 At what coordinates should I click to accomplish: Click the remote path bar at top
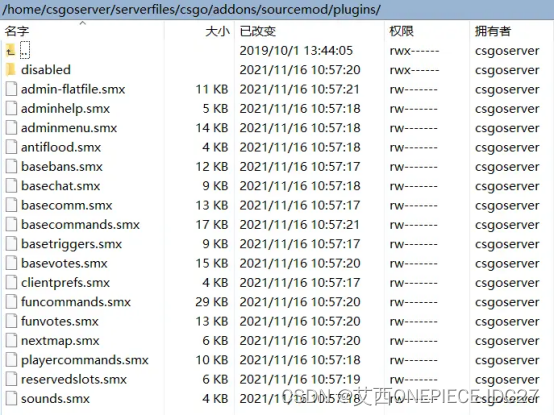click(277, 10)
